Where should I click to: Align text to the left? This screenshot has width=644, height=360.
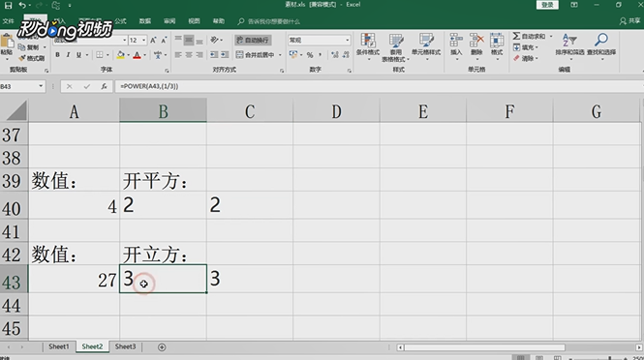178,54
